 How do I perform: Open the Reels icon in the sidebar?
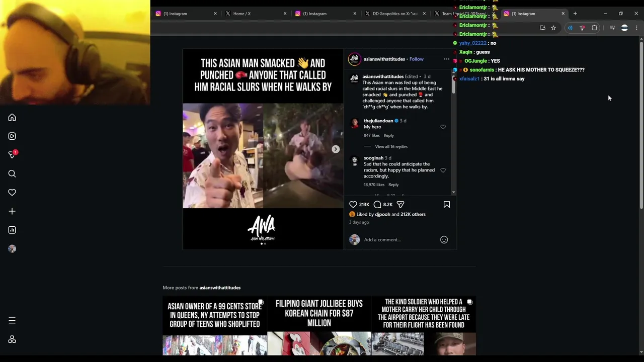(12, 136)
